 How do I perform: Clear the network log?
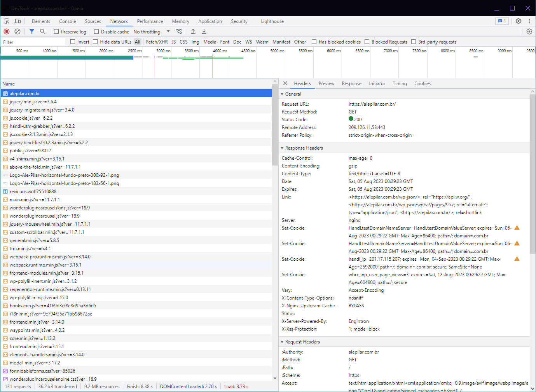pyautogui.click(x=17, y=31)
